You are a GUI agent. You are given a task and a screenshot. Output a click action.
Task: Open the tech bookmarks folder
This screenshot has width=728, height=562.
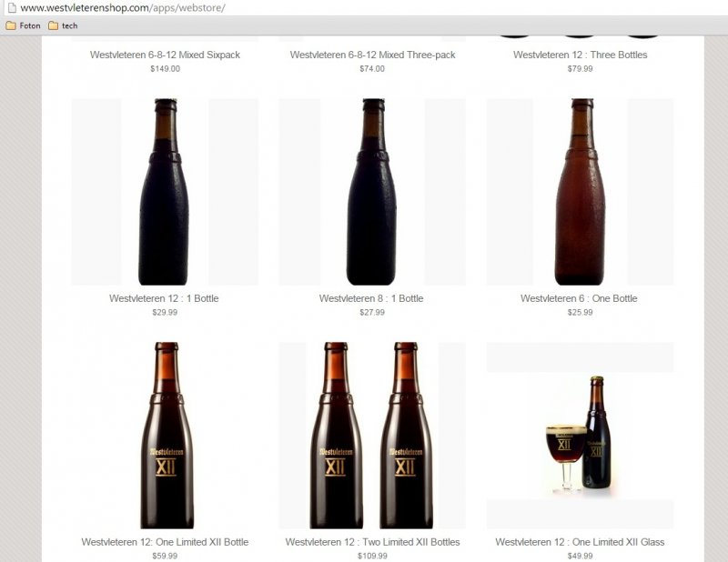63,25
